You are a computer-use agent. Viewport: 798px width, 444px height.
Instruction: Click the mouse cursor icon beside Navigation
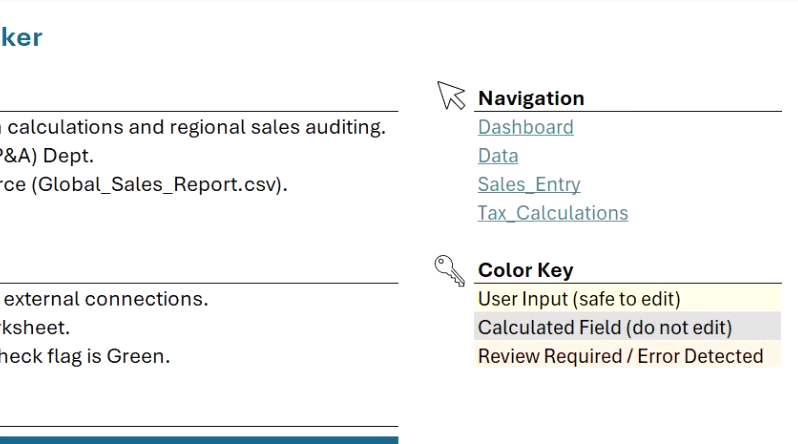pos(451,95)
